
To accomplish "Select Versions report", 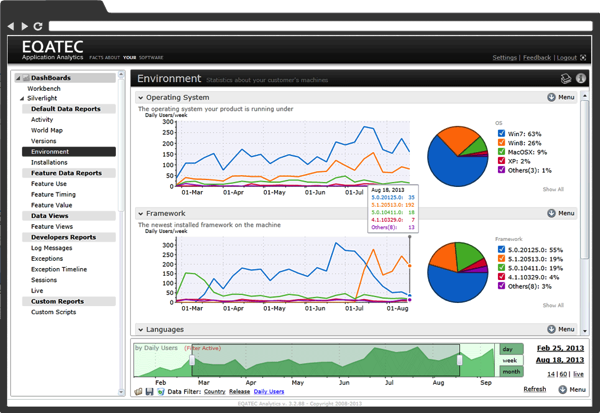I will 43,141.
